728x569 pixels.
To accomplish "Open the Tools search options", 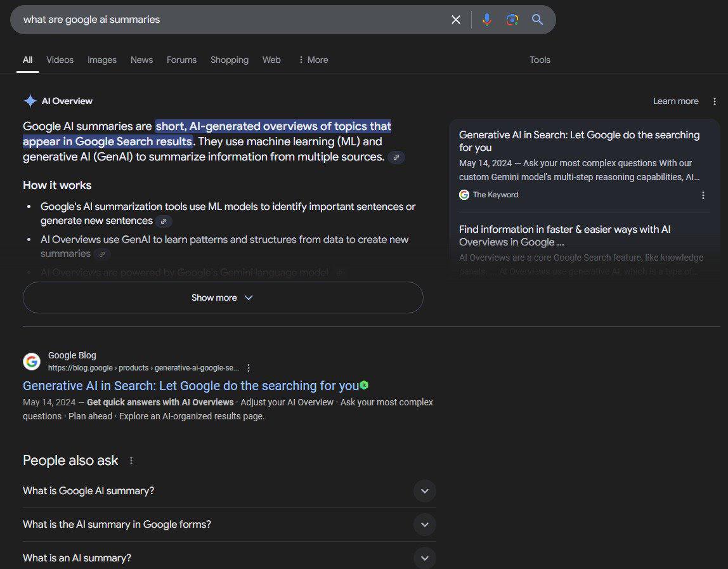I will tap(540, 60).
